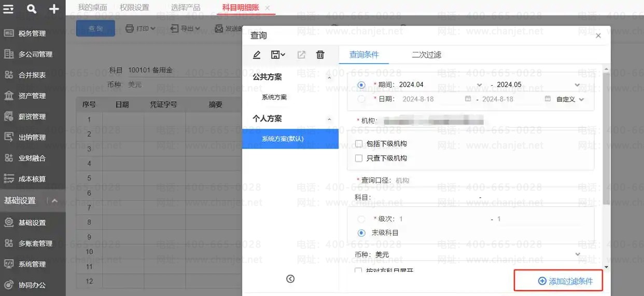Check 包括下级机构 checkbox
This screenshot has width=644, height=296.
click(x=358, y=144)
